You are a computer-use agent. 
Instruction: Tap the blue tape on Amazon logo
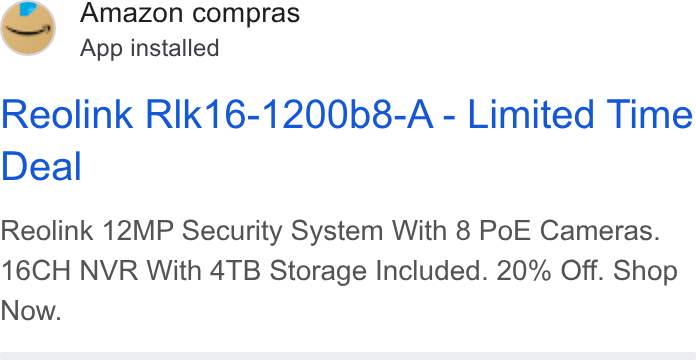click(28, 8)
